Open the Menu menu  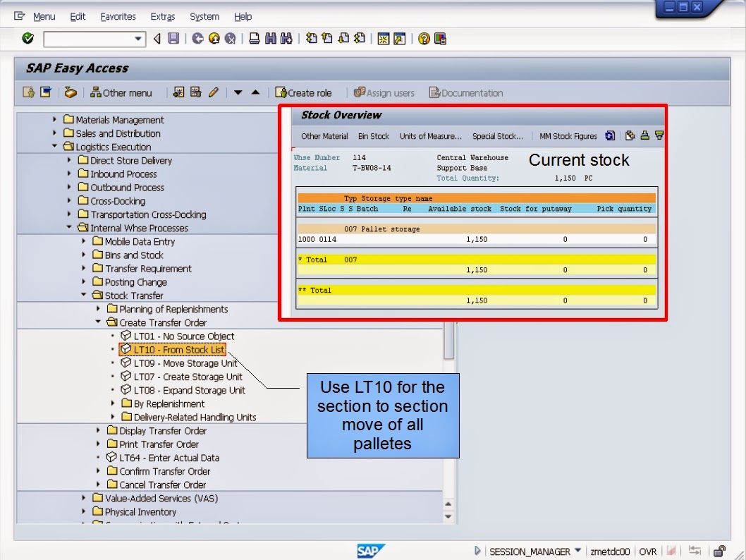[x=44, y=17]
